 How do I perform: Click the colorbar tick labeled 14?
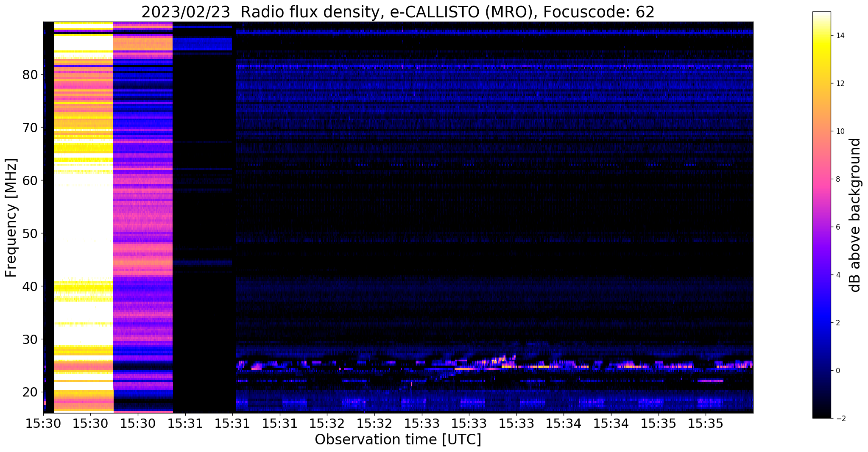pyautogui.click(x=839, y=36)
